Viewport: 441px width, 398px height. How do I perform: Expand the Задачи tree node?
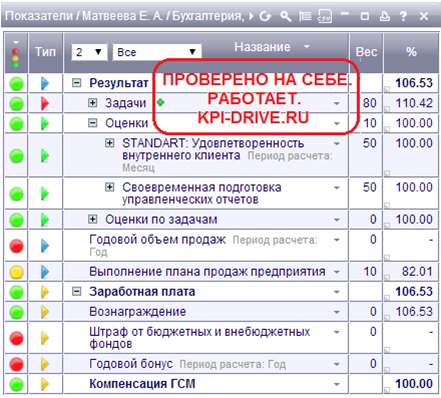[93, 103]
